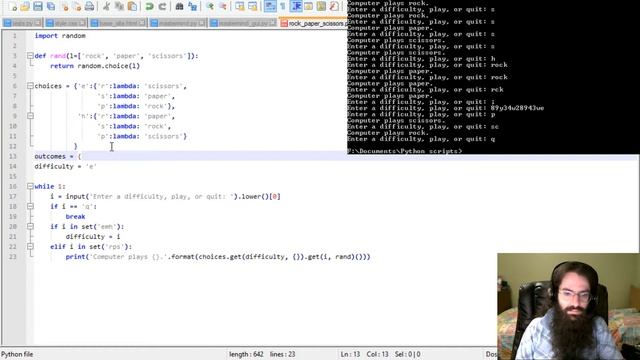This screenshot has width=640, height=360.
Task: Click 'length : 642' in the status bar
Action: click(x=246, y=354)
